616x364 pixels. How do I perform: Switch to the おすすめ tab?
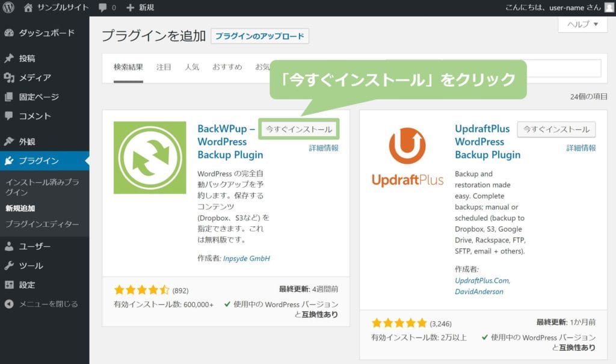pos(227,67)
